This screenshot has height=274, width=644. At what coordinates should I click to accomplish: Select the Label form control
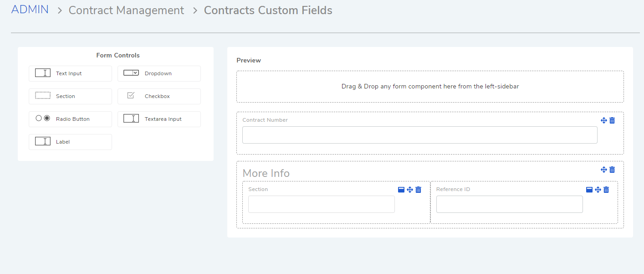(x=70, y=142)
